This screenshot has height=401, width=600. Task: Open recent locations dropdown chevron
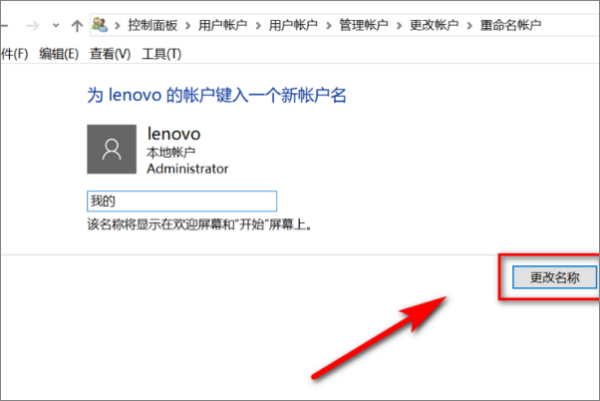click(56, 26)
